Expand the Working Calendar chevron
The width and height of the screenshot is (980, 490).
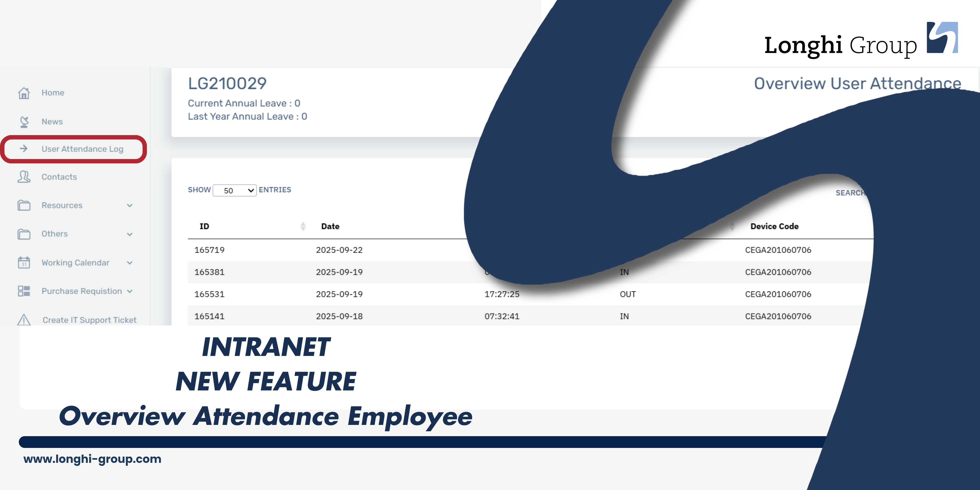pyautogui.click(x=130, y=263)
